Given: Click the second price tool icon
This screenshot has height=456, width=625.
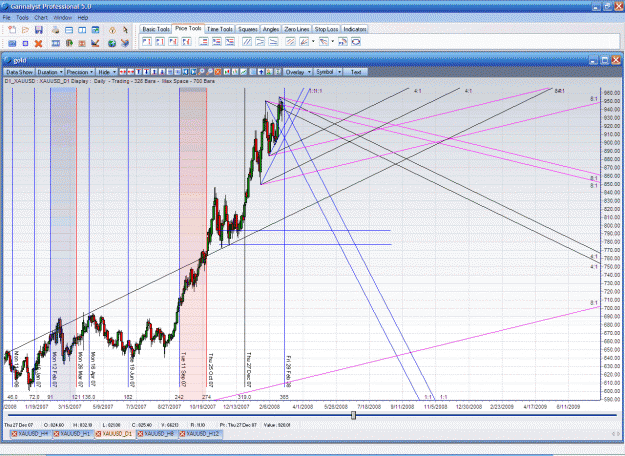Looking at the screenshot, I should click(x=160, y=41).
